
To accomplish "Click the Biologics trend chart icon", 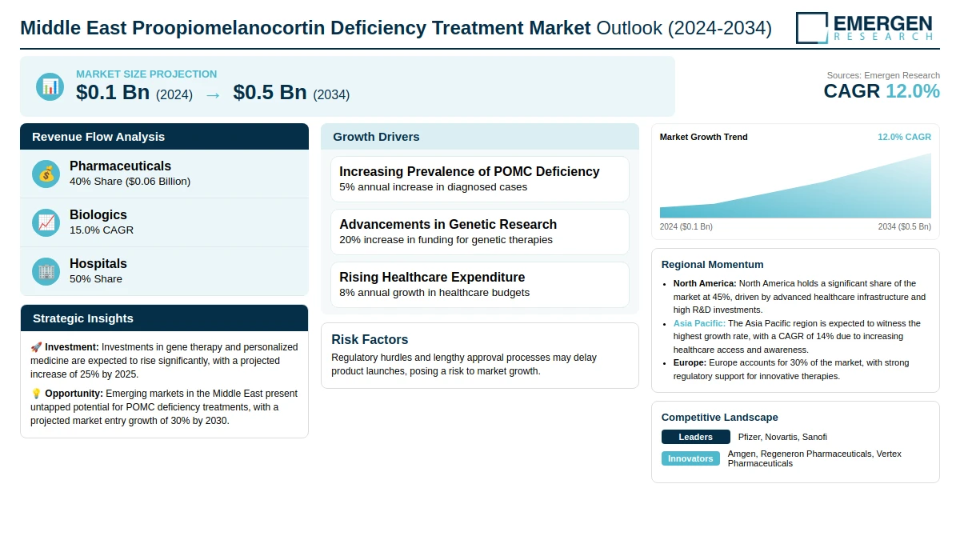I will (x=46, y=222).
